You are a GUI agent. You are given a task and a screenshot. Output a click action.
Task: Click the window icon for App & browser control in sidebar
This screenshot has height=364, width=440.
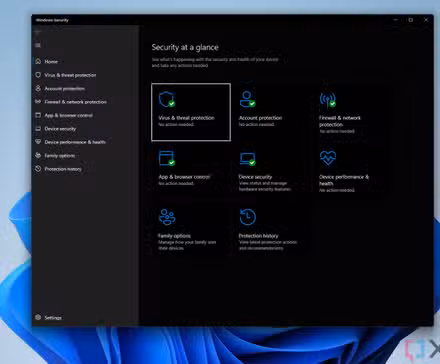coord(38,115)
